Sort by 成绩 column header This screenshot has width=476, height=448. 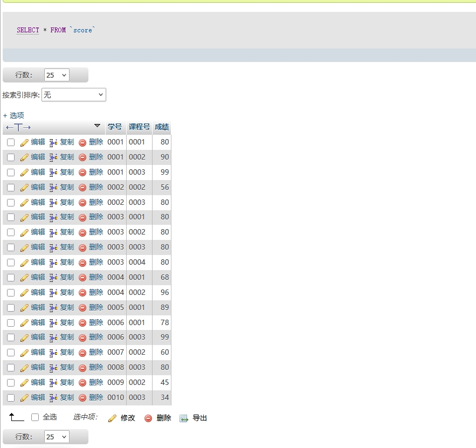tap(162, 127)
